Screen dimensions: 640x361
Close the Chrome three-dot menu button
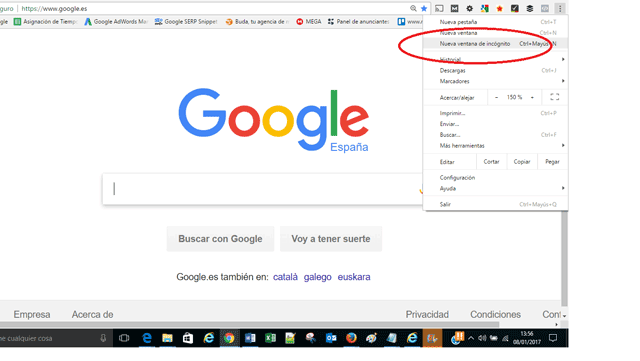pos(560,8)
